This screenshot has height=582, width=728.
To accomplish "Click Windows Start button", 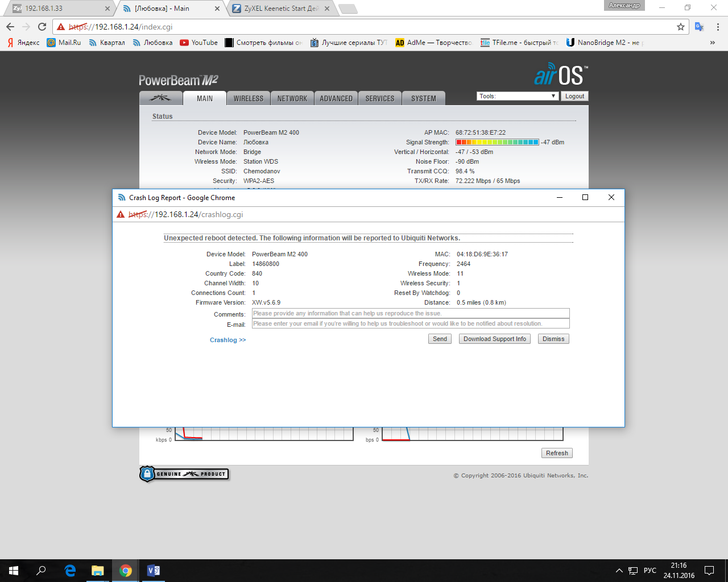I will [x=14, y=571].
